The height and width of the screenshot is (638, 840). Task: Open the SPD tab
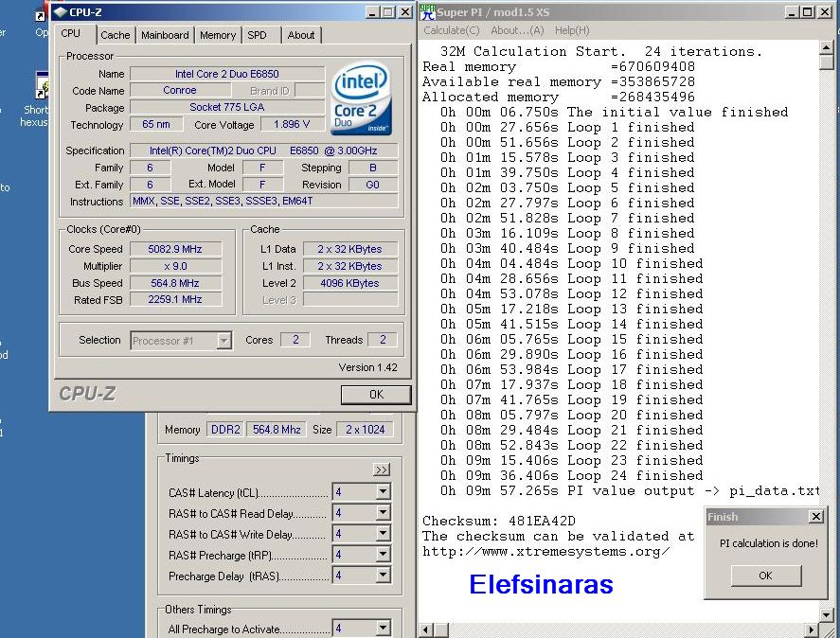point(258,35)
